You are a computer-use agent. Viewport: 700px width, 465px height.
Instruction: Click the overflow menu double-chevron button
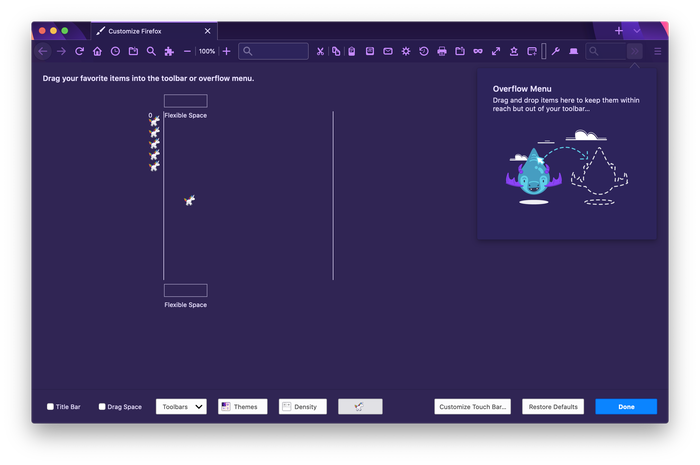pos(634,51)
